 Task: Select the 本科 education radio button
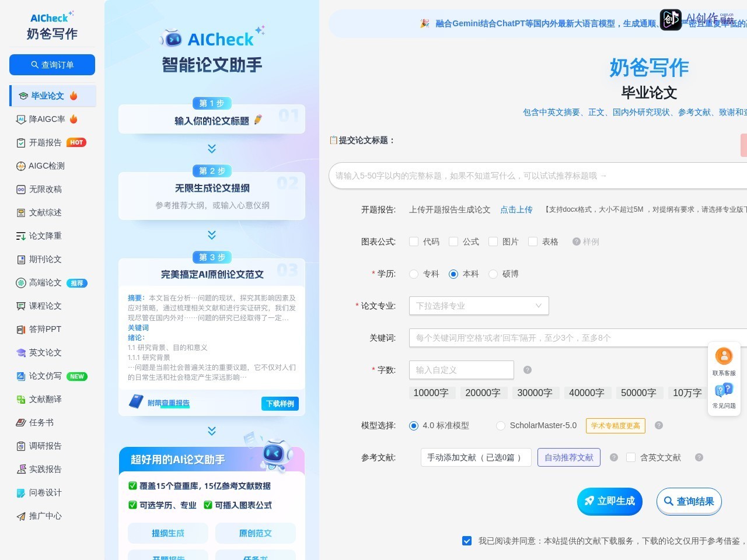point(453,274)
